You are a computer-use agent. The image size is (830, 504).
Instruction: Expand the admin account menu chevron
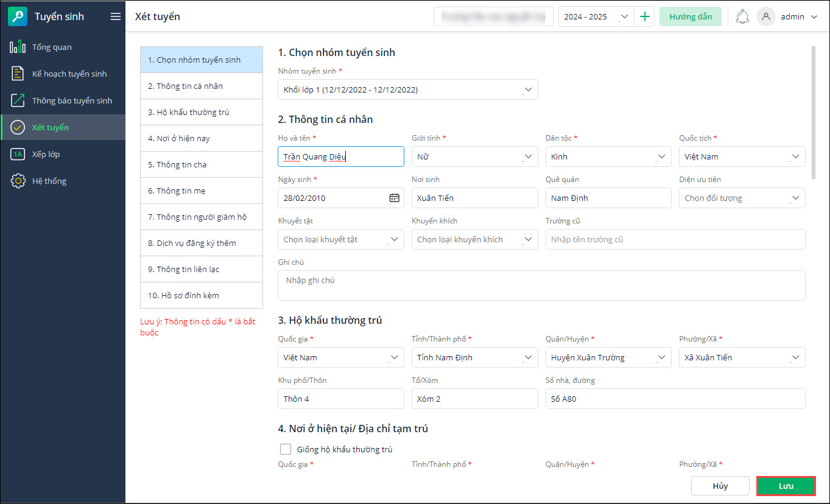coord(814,17)
